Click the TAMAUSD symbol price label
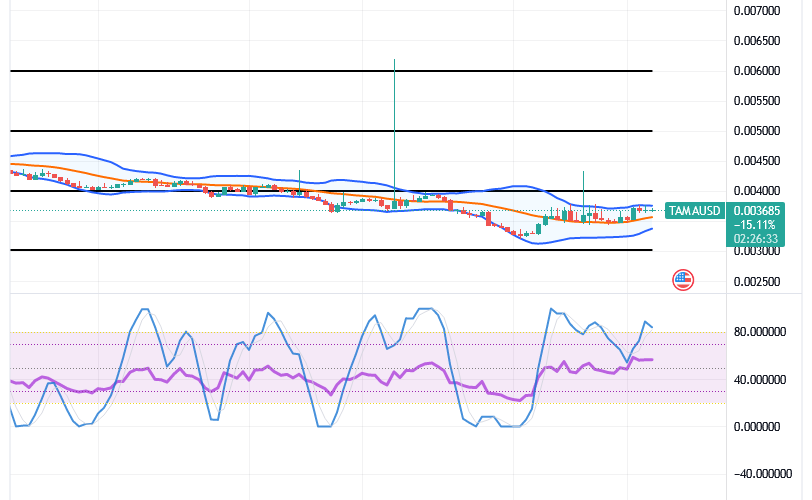 click(694, 211)
